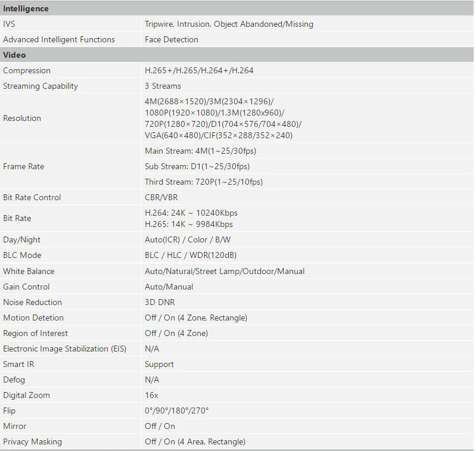Screen dimensions: 476x451
Task: Select 'Tripwire, Intrusion, Object Abandoned/Missing' value
Action: [229, 24]
